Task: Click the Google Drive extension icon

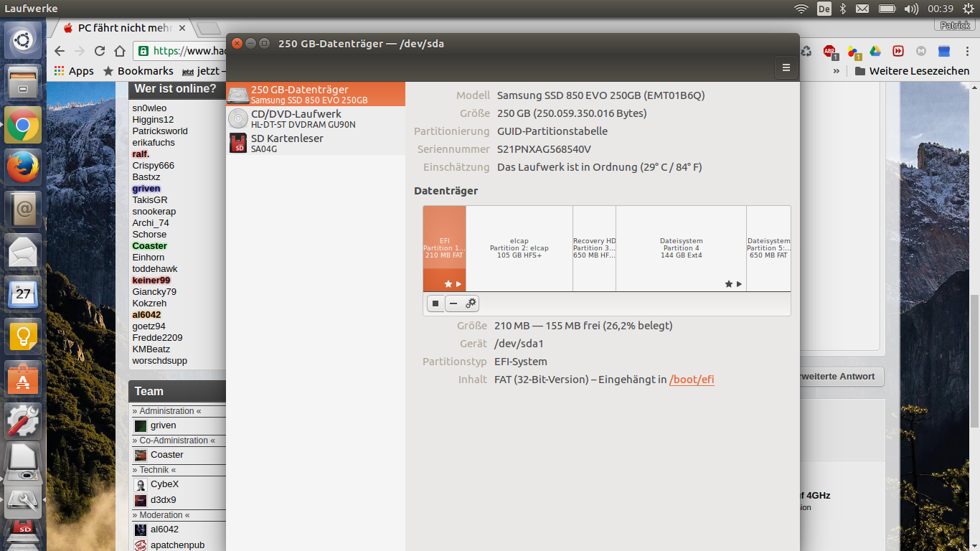Action: tap(875, 51)
